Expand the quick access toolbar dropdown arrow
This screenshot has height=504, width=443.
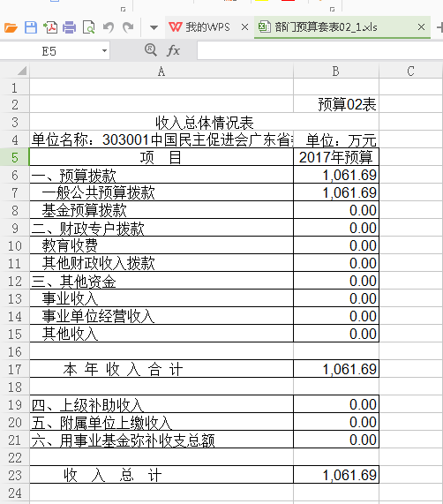[x=154, y=27]
